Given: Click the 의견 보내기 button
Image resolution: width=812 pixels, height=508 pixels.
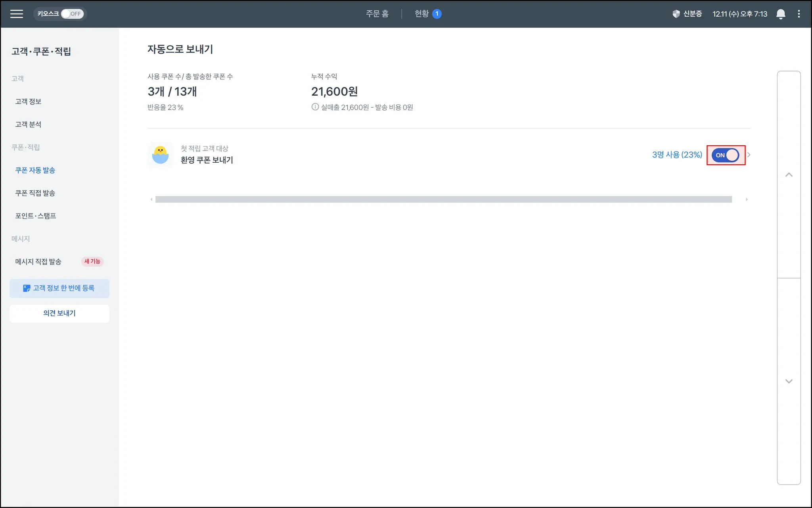Looking at the screenshot, I should pyautogui.click(x=59, y=313).
